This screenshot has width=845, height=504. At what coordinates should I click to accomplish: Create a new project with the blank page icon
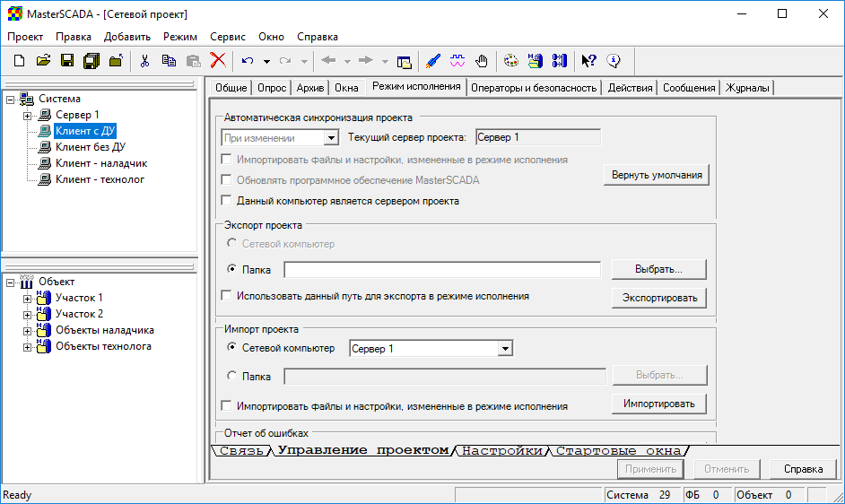tap(20, 60)
